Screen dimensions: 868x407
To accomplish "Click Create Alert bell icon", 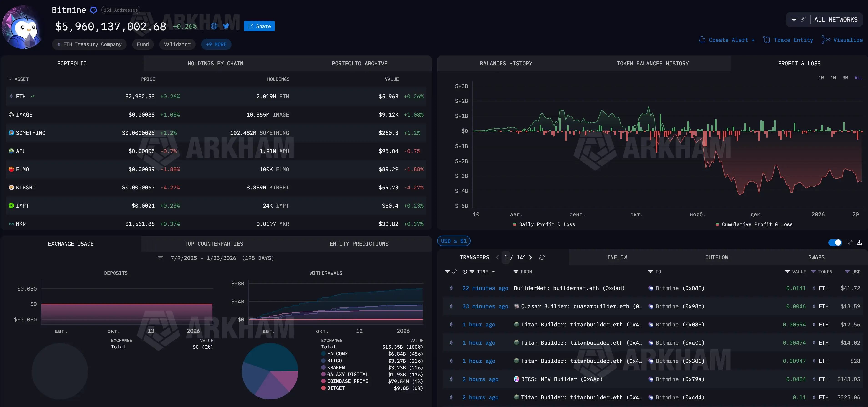I will click(x=702, y=40).
